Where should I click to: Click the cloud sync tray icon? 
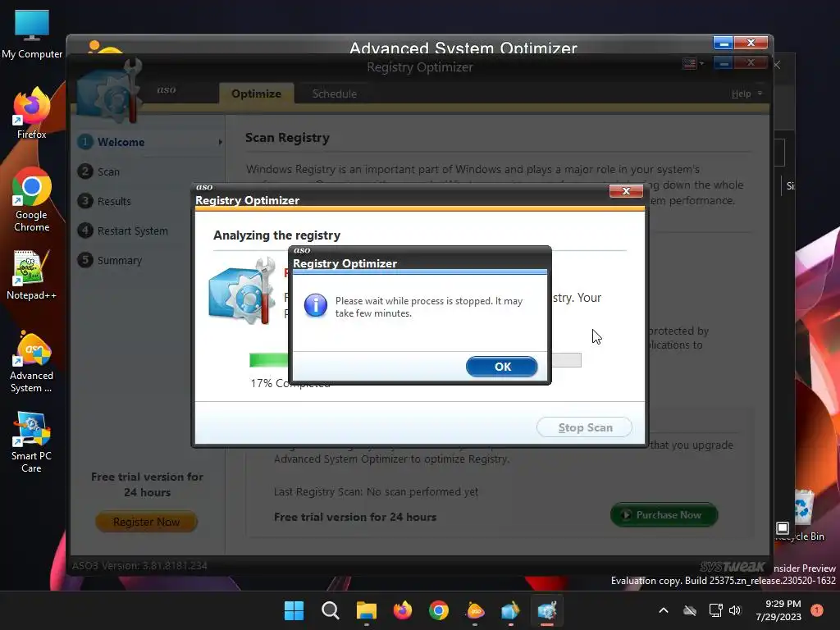[690, 610]
